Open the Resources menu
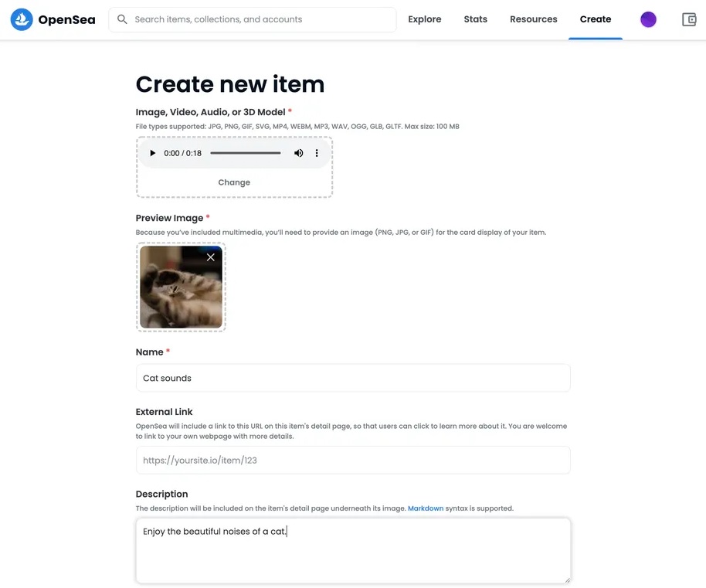706x588 pixels. [533, 19]
